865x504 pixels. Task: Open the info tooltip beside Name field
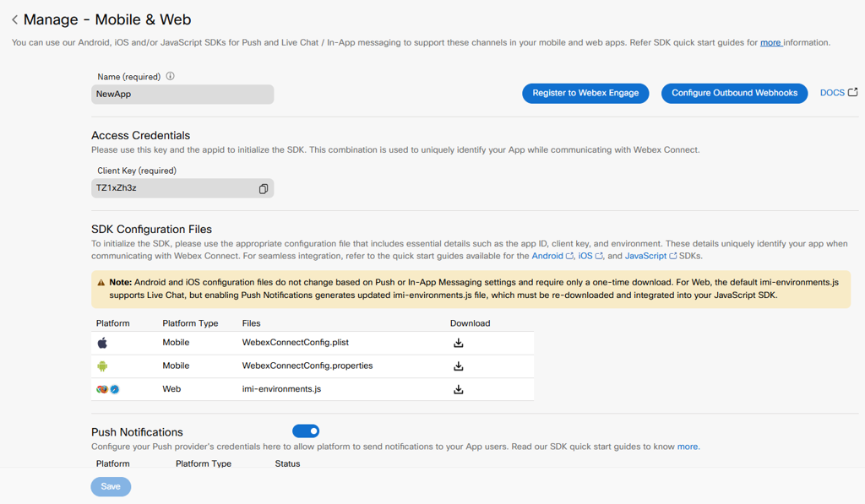point(171,76)
